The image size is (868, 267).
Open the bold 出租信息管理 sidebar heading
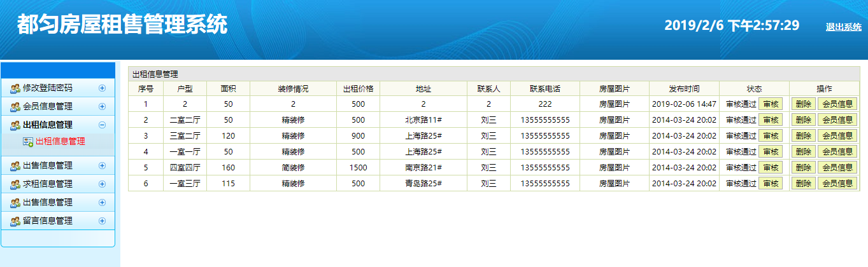(48, 125)
